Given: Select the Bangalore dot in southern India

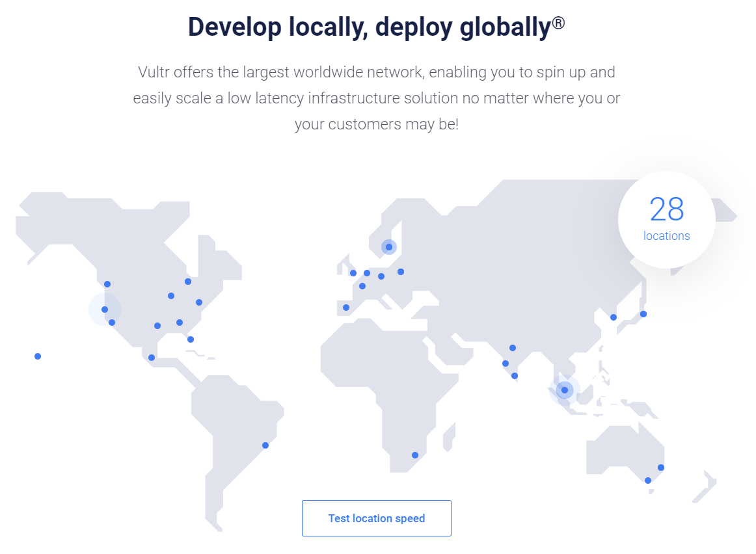Looking at the screenshot, I should point(515,376).
